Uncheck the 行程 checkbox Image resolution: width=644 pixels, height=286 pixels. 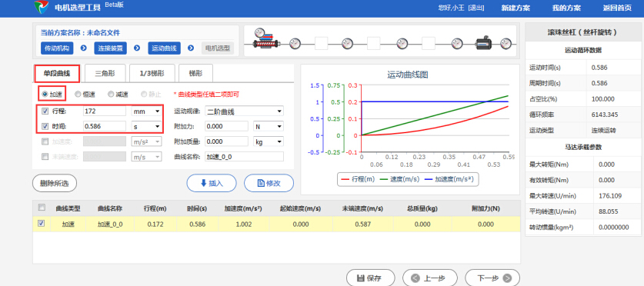click(x=45, y=111)
